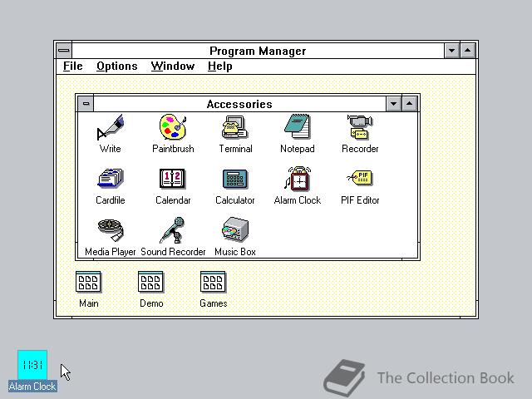The height and width of the screenshot is (399, 532).
Task: Open the Help menu
Action: pyautogui.click(x=219, y=66)
